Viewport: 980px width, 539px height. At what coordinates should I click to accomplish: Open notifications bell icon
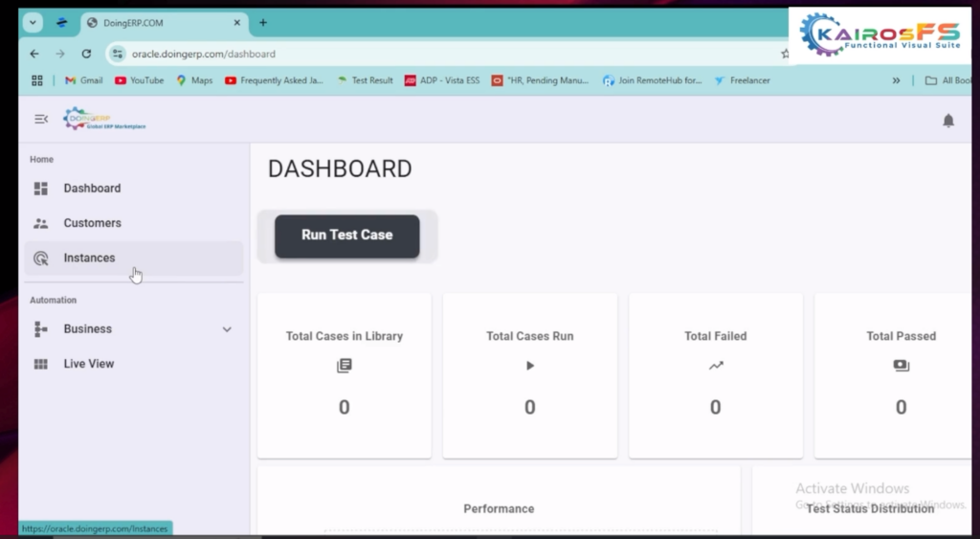click(947, 121)
